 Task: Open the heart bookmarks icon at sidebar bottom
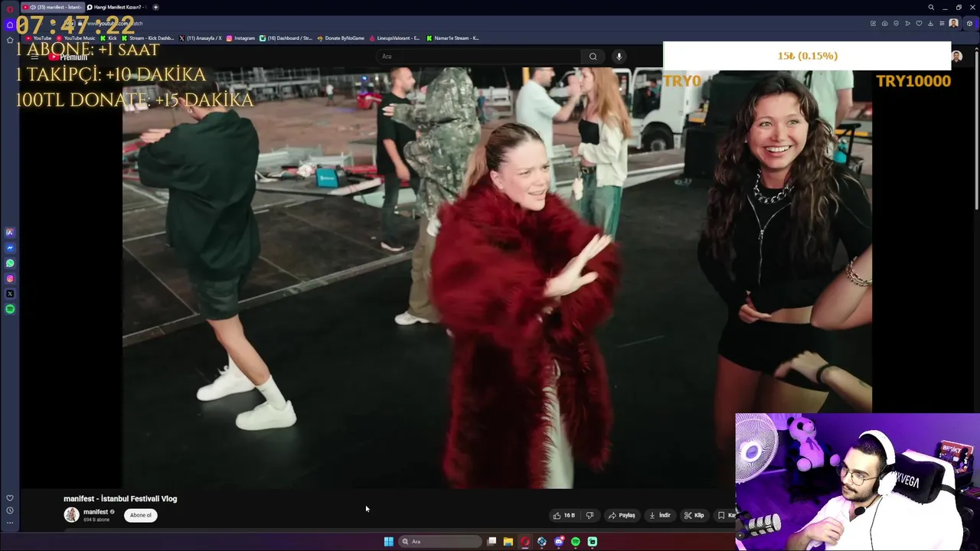[10, 498]
